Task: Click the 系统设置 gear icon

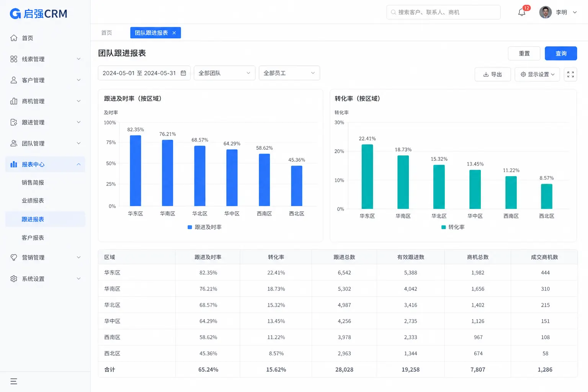Action: click(x=14, y=279)
